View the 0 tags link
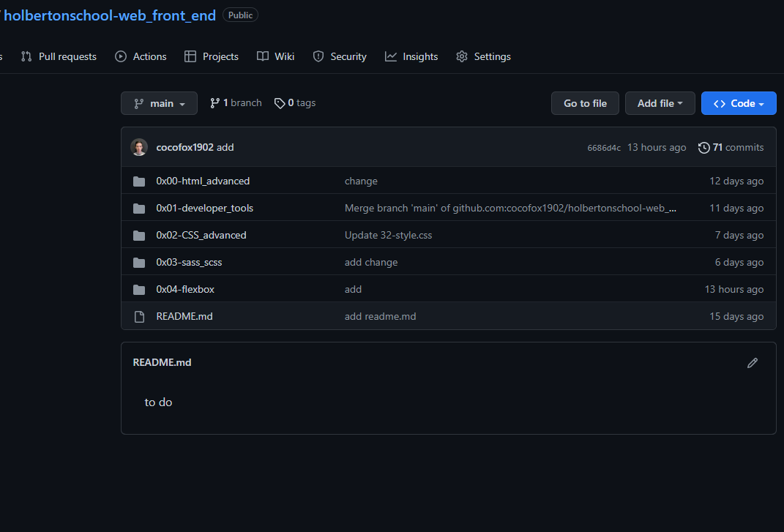Screen dimensions: 784x532 pyautogui.click(x=295, y=102)
